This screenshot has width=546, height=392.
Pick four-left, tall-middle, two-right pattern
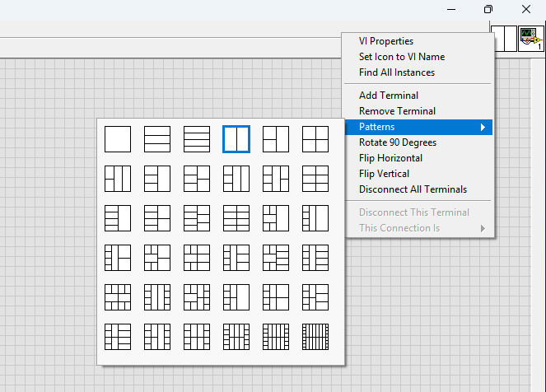[x=118, y=258]
